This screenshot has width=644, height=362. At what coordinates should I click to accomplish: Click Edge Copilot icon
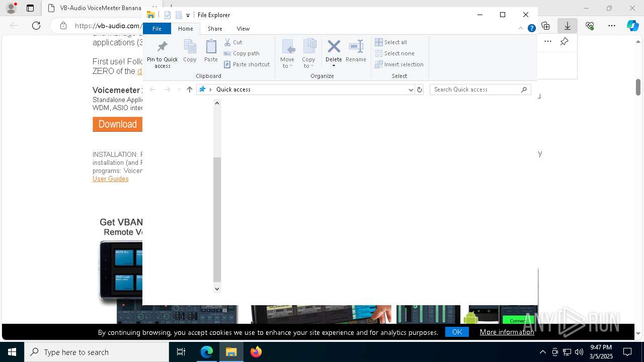(632, 26)
